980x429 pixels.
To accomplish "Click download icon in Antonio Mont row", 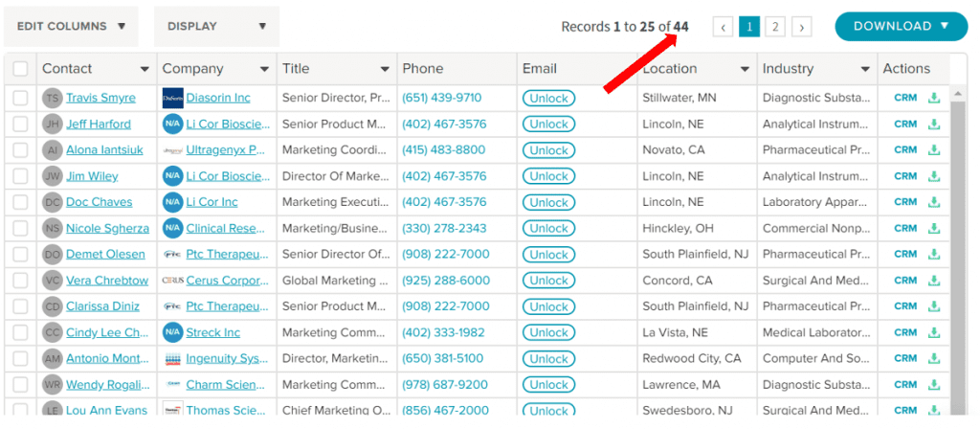I will [934, 358].
